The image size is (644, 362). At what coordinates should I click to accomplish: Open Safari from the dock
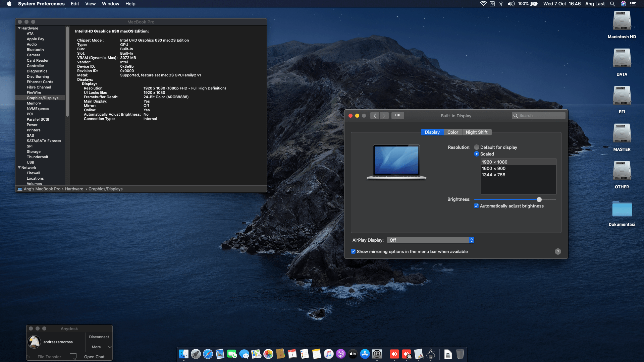tap(208, 354)
